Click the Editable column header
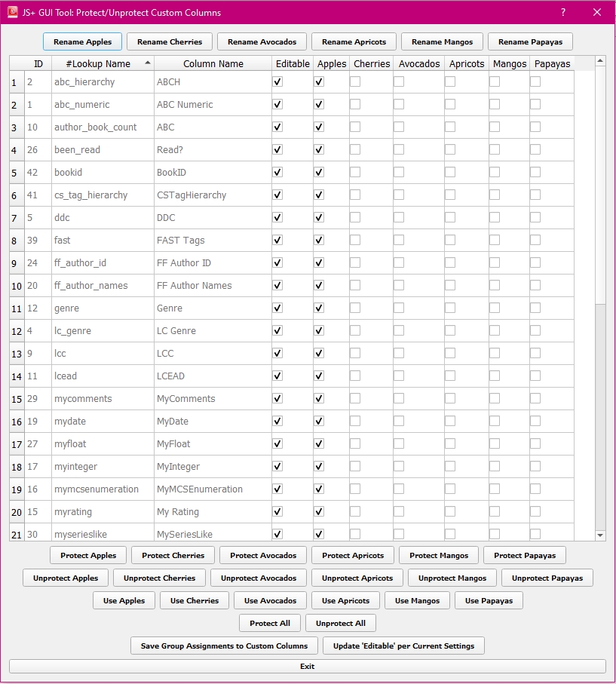Viewport: 616px width, 684px height. [293, 63]
